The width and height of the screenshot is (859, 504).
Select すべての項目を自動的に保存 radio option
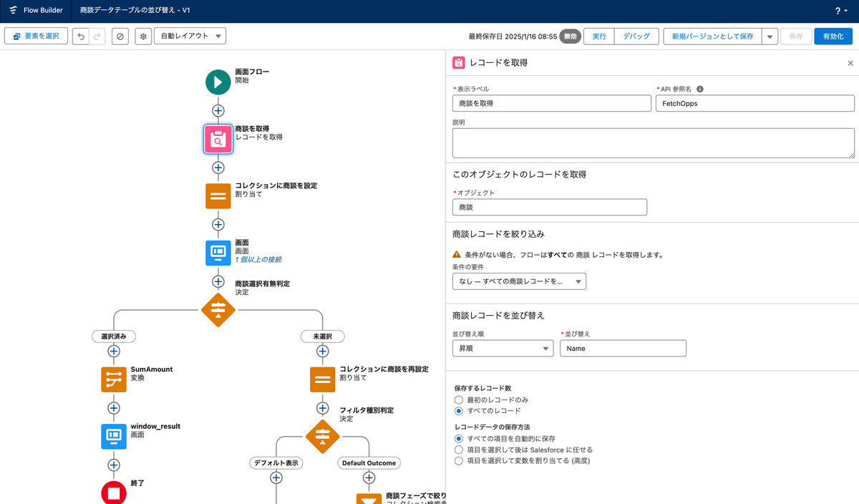pos(459,438)
